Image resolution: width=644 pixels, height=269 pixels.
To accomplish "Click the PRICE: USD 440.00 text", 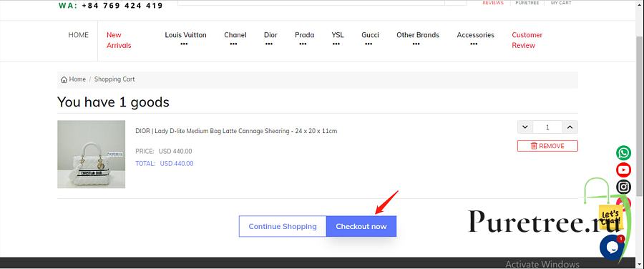I will [163, 151].
